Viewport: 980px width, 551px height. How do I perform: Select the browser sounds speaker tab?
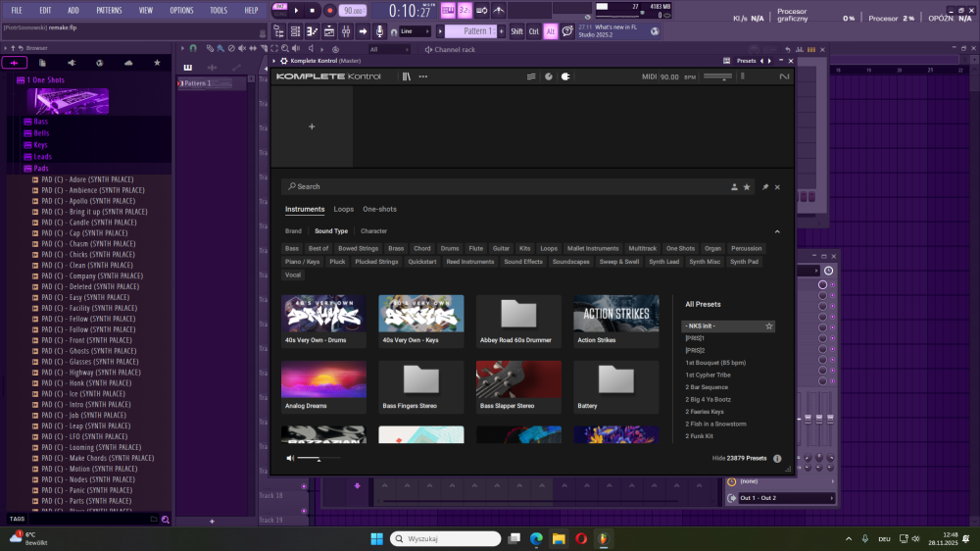point(72,63)
